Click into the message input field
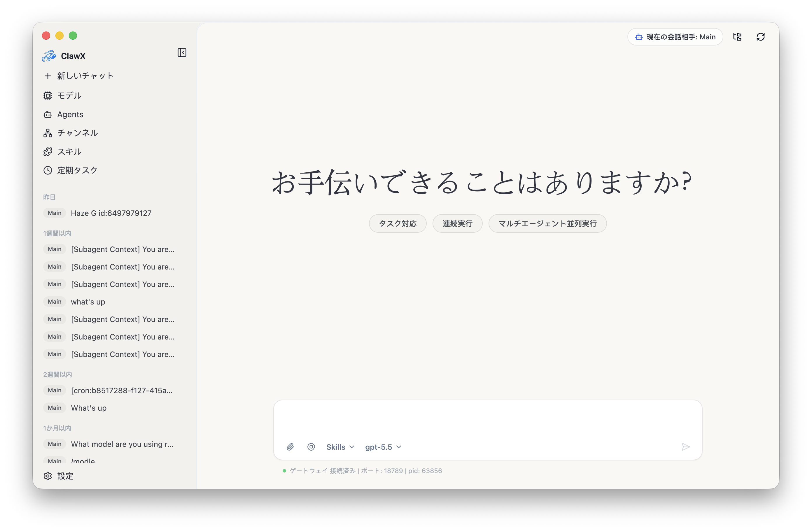 pos(488,420)
